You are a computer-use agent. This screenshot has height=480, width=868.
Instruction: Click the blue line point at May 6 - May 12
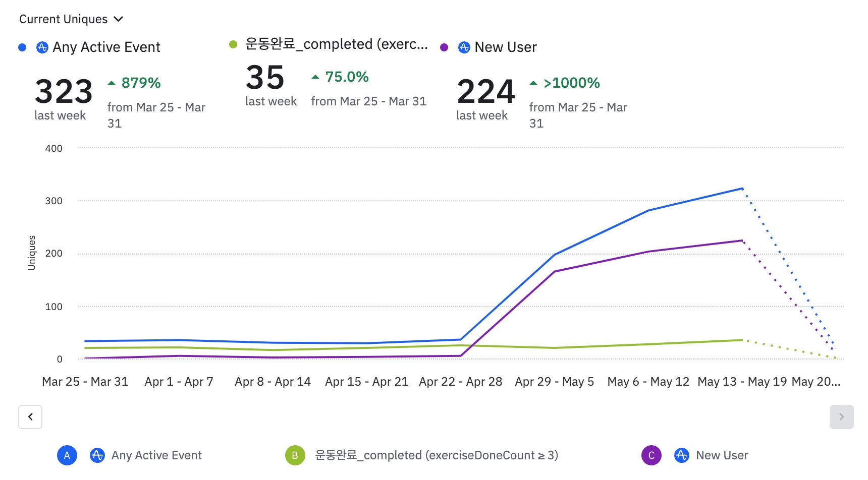[x=648, y=210]
